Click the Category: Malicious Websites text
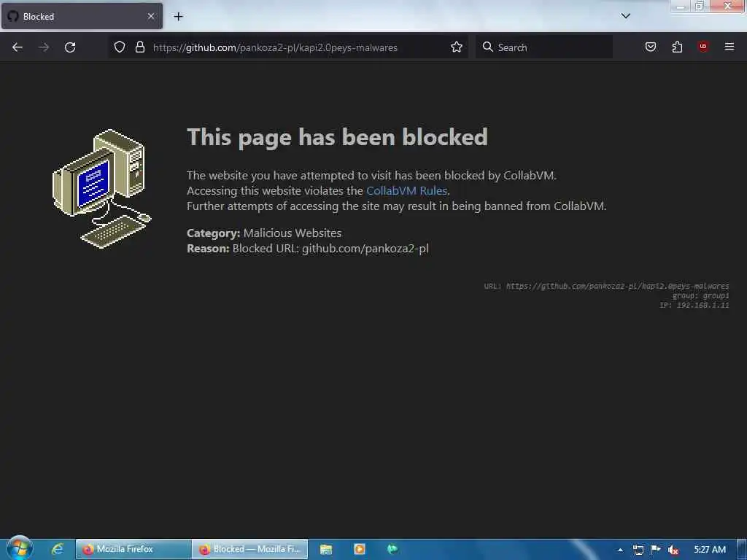 pyautogui.click(x=264, y=233)
